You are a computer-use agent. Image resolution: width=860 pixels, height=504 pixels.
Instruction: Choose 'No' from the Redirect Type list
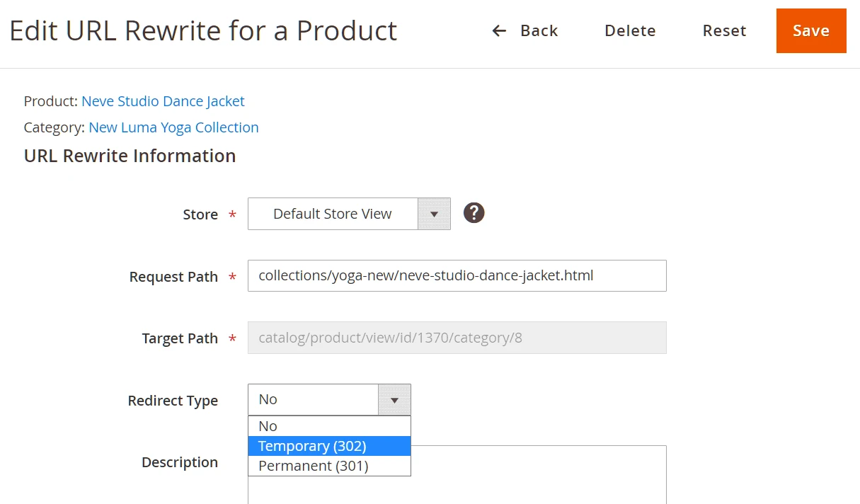tap(268, 425)
